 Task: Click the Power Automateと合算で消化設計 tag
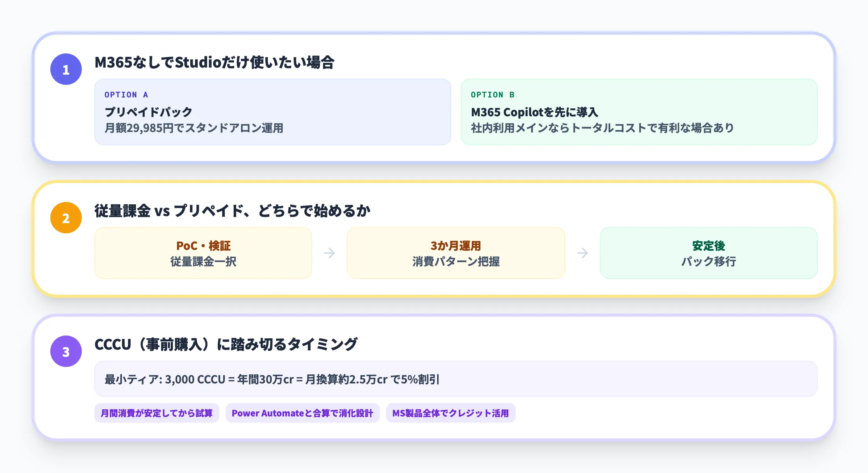pyautogui.click(x=302, y=413)
